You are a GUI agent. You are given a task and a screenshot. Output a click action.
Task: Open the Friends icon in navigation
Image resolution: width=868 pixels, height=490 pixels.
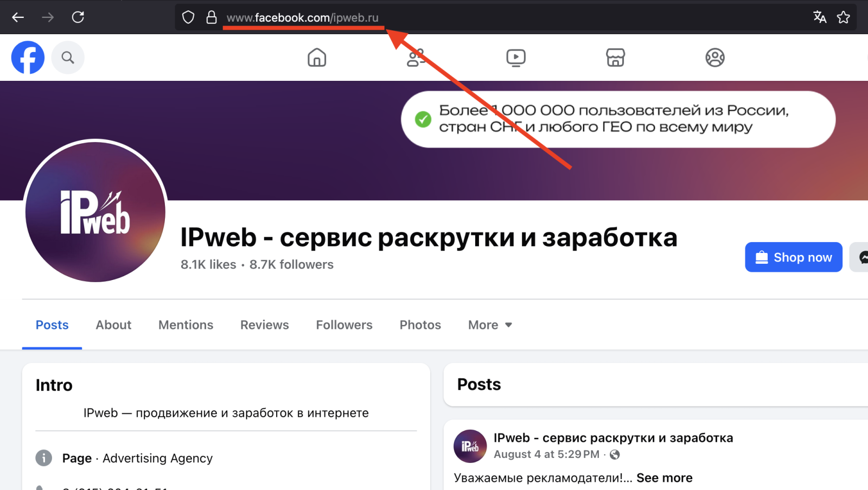click(416, 58)
